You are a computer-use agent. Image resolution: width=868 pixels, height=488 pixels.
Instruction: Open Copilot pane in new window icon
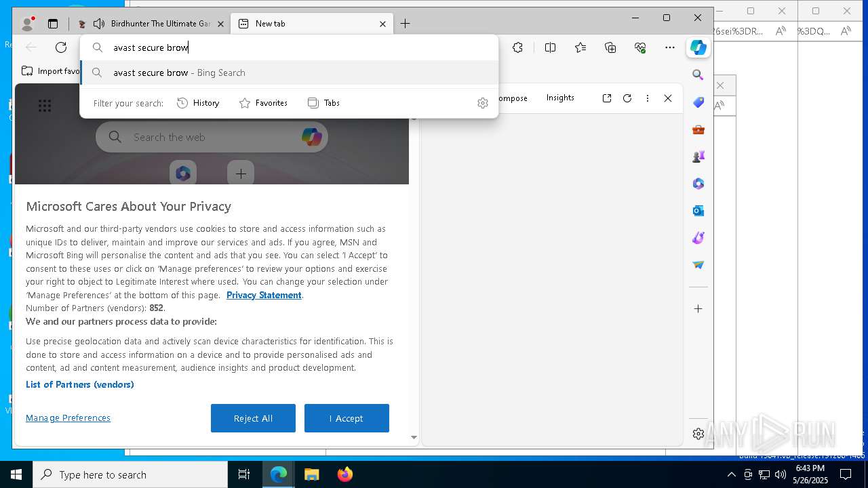pyautogui.click(x=607, y=98)
